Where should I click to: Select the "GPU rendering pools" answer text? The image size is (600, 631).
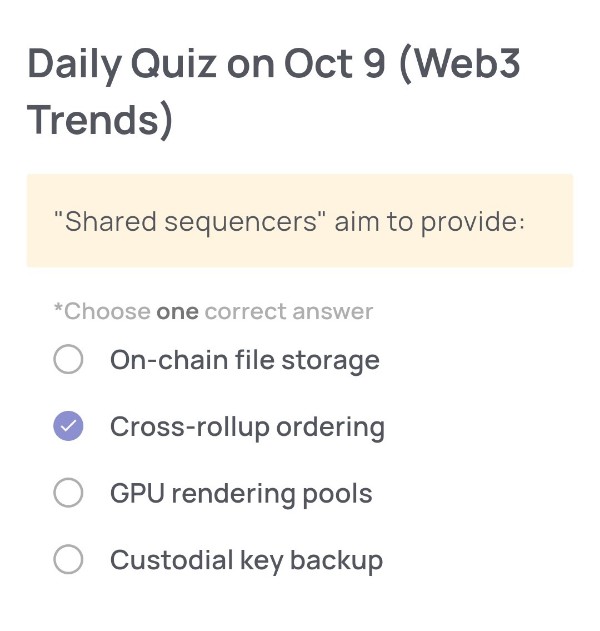pyautogui.click(x=241, y=493)
